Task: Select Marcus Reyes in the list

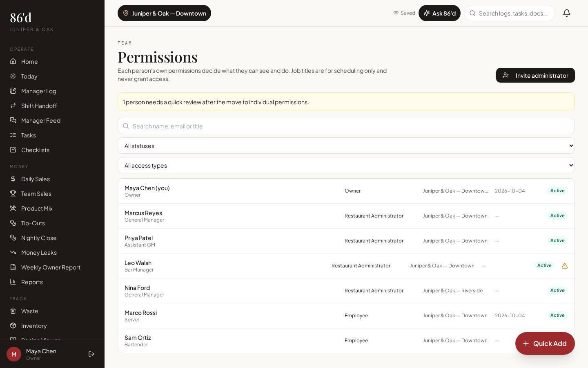Action: coord(346,216)
